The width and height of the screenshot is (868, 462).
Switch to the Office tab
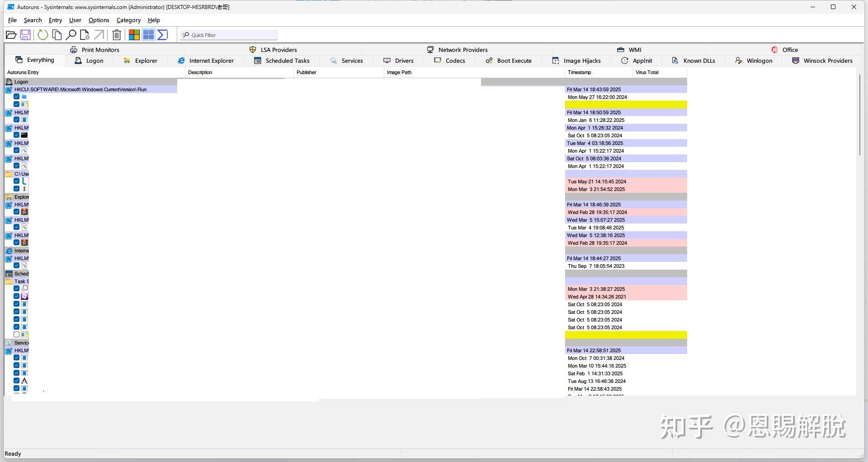tap(784, 50)
